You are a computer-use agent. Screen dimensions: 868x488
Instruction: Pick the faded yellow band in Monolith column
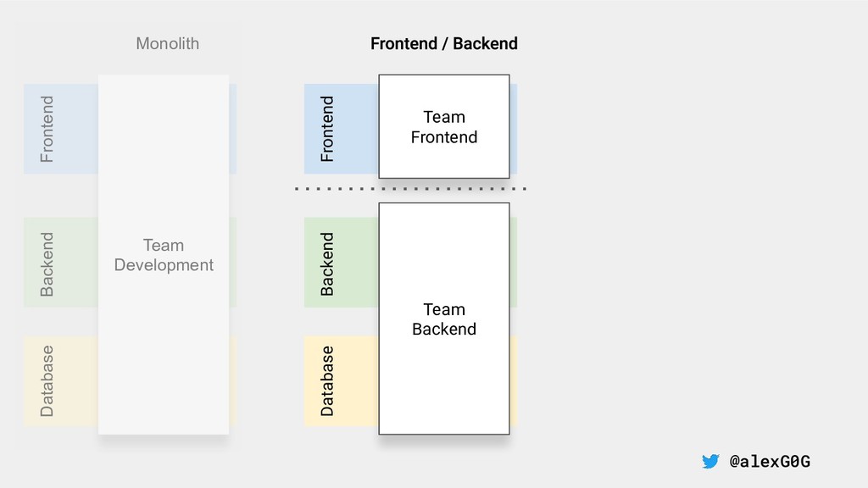tap(75, 380)
